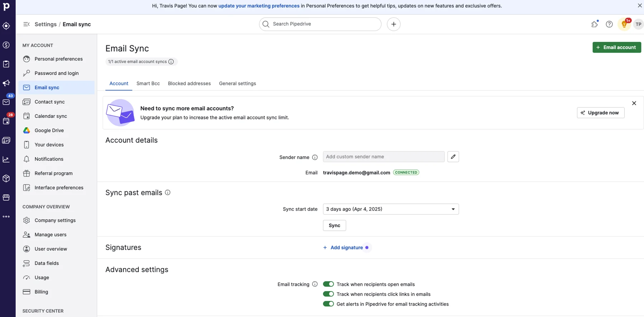Switch to the Smart Bcc tab

coord(148,83)
